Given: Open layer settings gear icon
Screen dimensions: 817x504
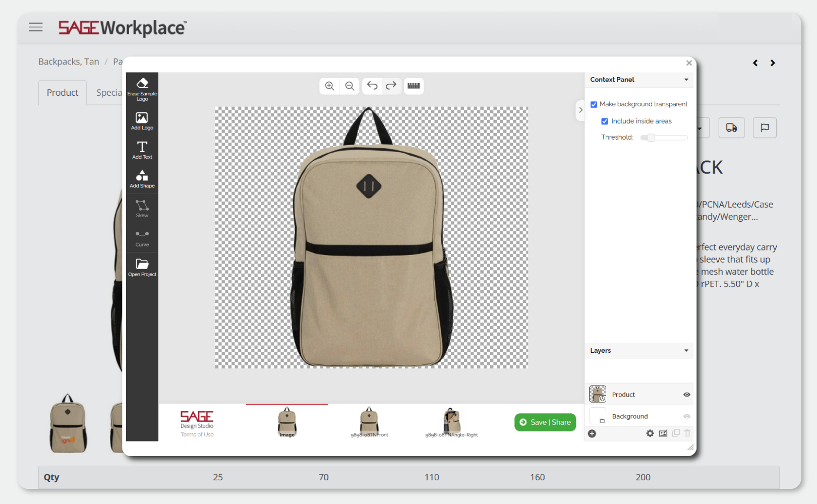Looking at the screenshot, I should click(650, 433).
